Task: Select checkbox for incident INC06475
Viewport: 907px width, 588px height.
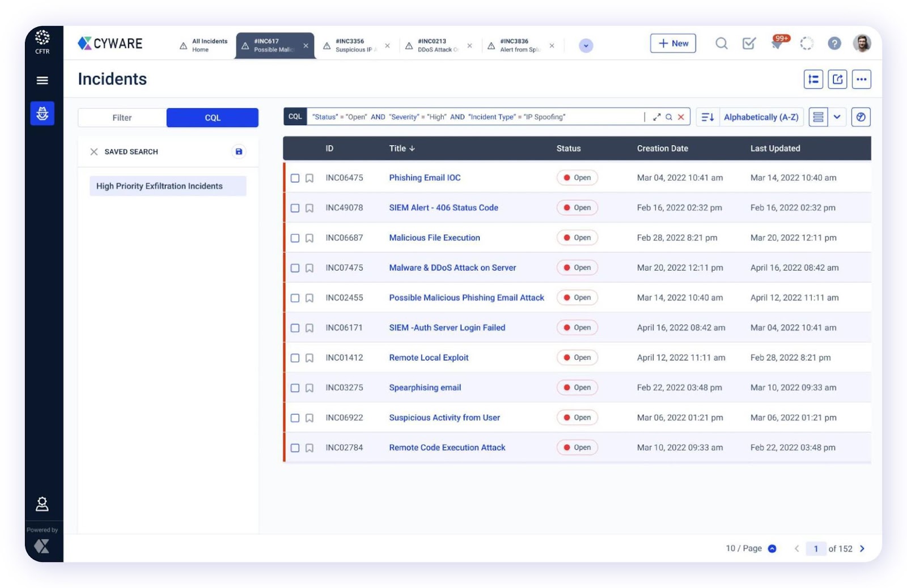Action: [295, 178]
